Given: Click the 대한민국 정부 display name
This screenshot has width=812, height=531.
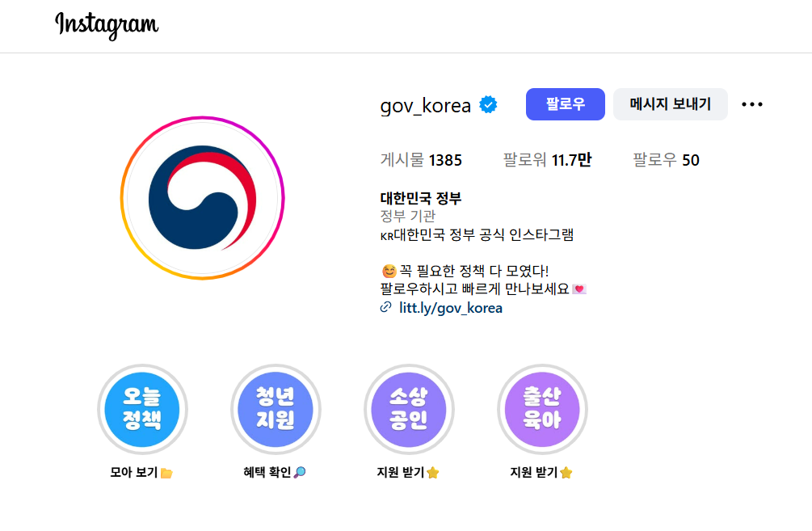Looking at the screenshot, I should pyautogui.click(x=420, y=198).
